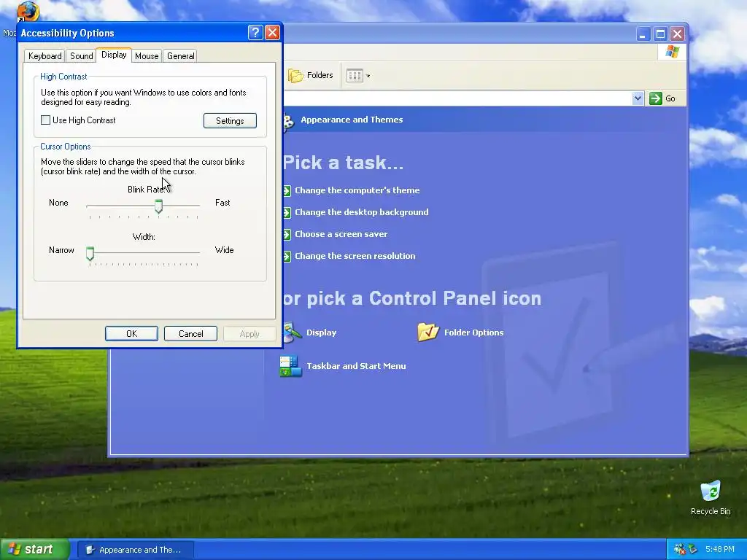Click the Views toolbar icon
Viewport: 747px width, 560px height.
[x=355, y=75]
